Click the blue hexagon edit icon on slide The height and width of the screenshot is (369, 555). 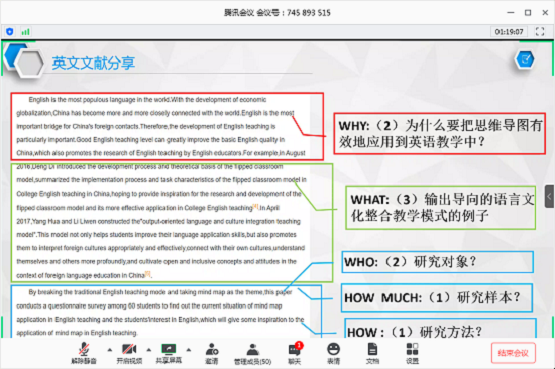tap(525, 59)
